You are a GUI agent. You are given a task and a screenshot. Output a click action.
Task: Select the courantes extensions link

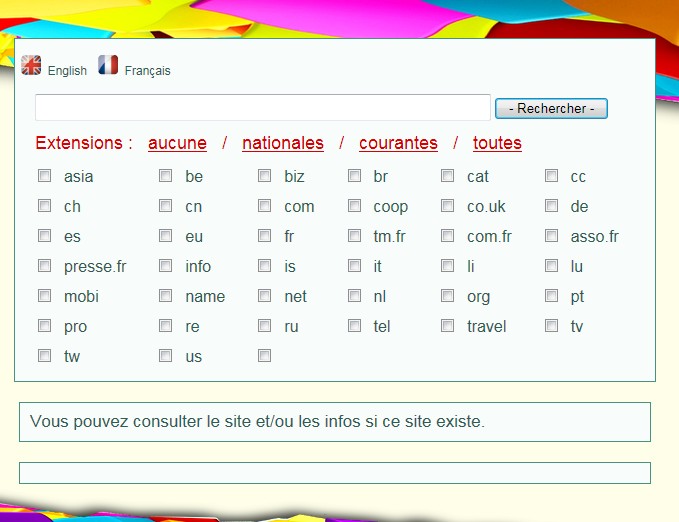tap(398, 143)
